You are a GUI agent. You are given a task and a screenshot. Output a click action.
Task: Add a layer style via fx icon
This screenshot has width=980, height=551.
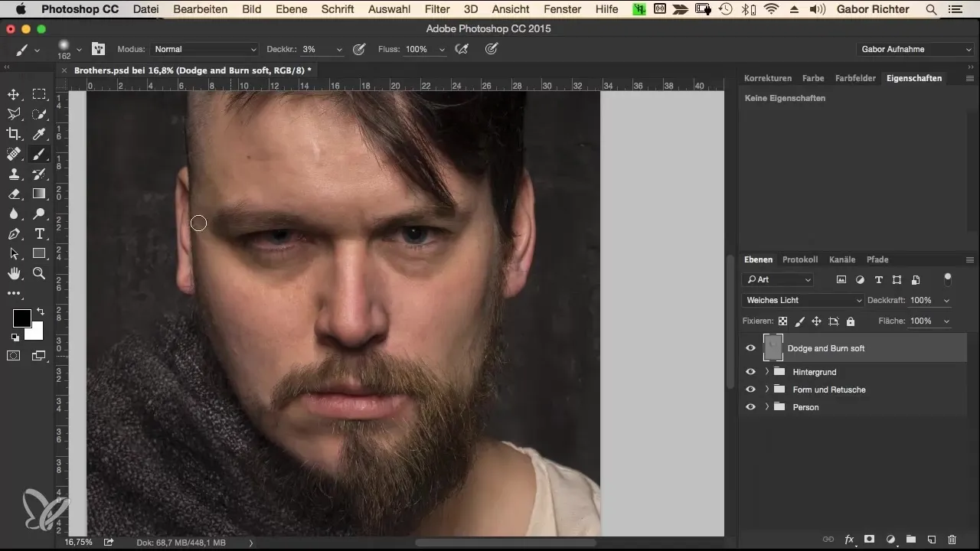click(x=849, y=539)
